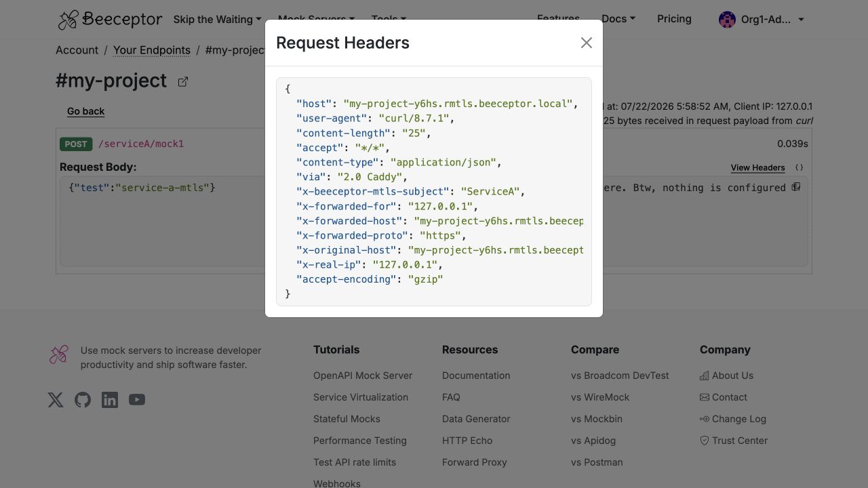Open the Performance Testing tutorial

pos(360,441)
